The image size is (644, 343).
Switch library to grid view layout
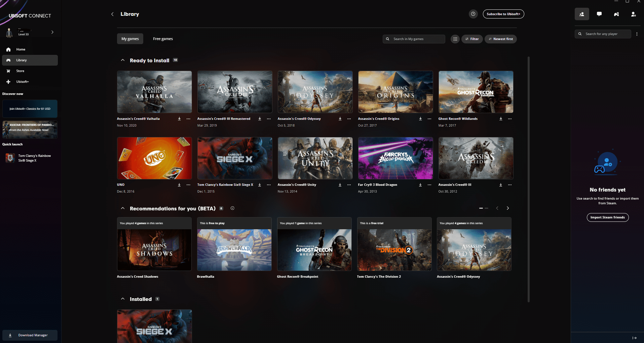(x=455, y=39)
